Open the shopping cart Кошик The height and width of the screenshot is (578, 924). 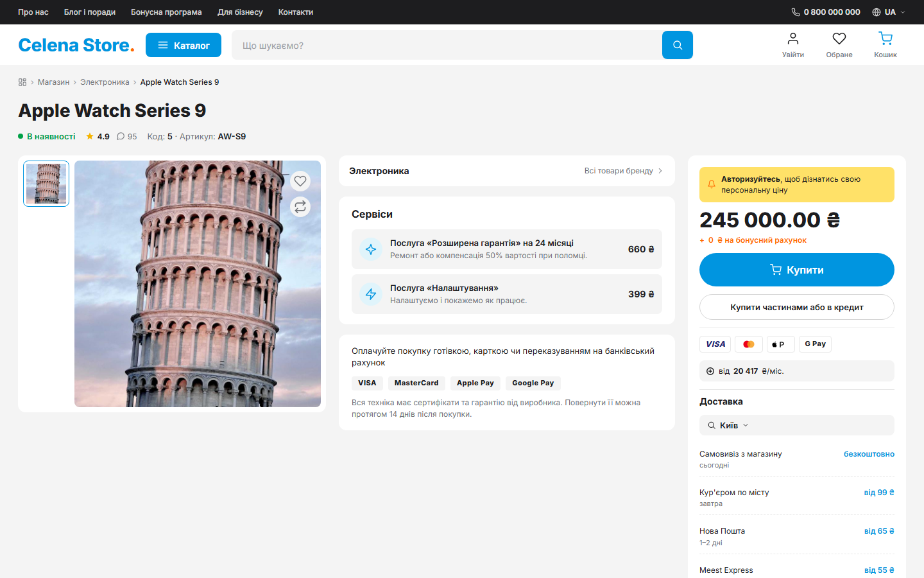click(886, 45)
